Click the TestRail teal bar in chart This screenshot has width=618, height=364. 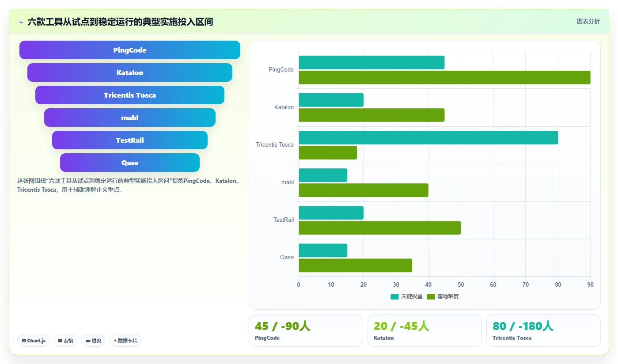(331, 212)
